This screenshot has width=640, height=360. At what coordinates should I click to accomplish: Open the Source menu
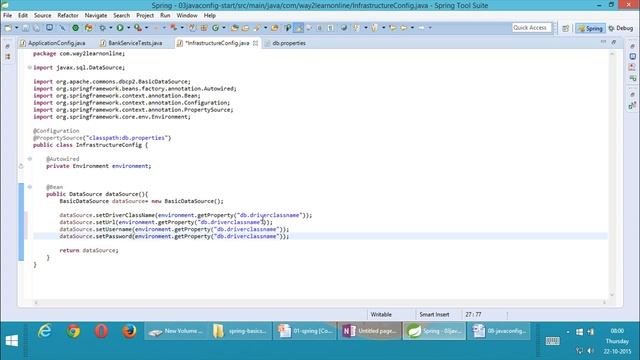[x=42, y=16]
